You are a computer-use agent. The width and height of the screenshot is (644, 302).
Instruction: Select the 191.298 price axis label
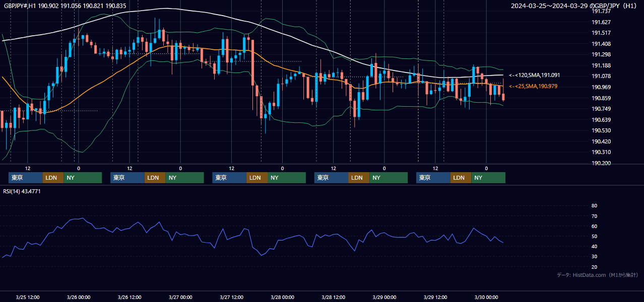[601, 54]
